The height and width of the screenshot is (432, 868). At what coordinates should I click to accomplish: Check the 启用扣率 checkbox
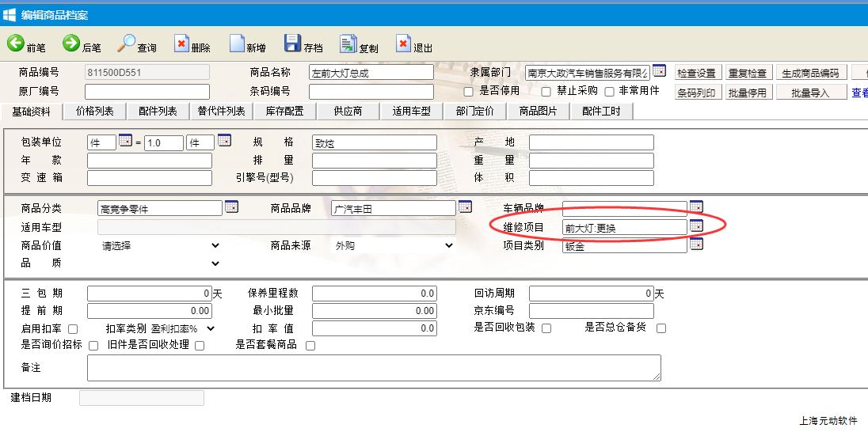pos(74,328)
